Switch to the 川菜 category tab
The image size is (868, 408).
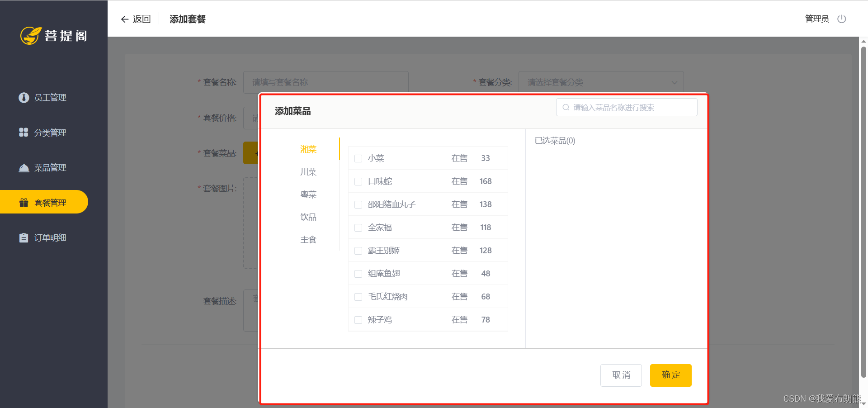[308, 171]
